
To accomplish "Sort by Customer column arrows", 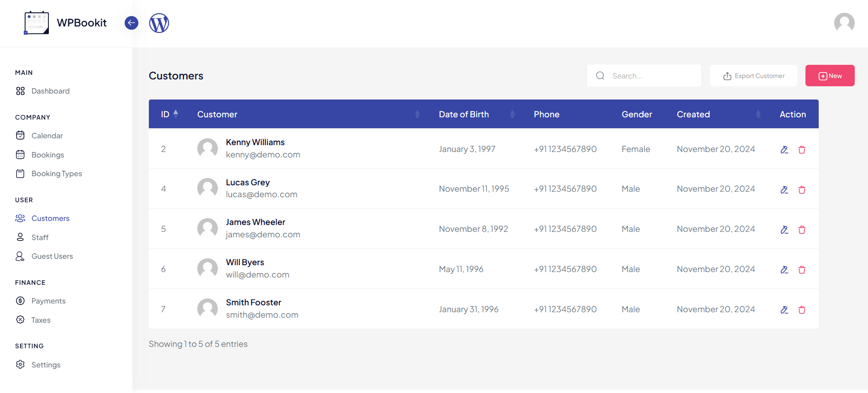I will [x=417, y=114].
